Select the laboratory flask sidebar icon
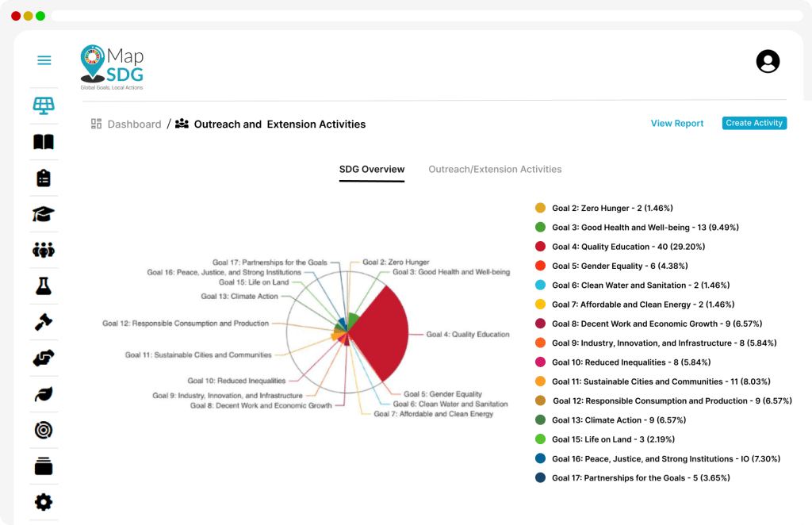The height and width of the screenshot is (525, 812). click(x=44, y=286)
